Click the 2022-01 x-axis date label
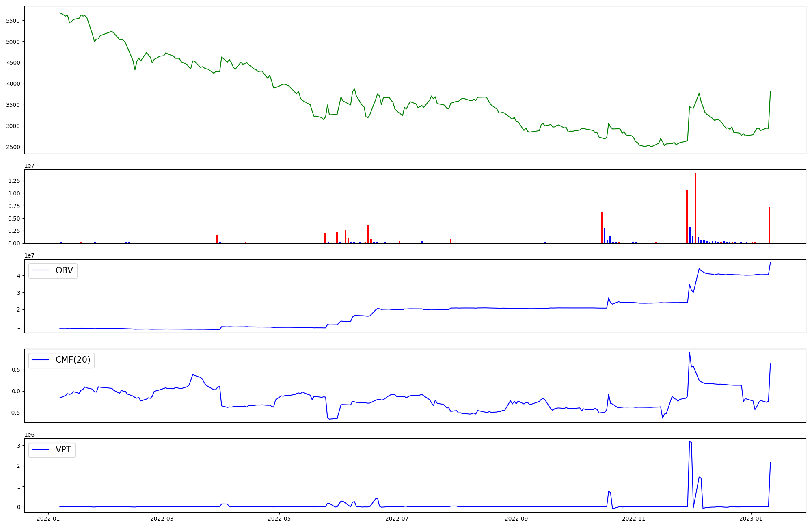The height and width of the screenshot is (528, 812). 48,519
